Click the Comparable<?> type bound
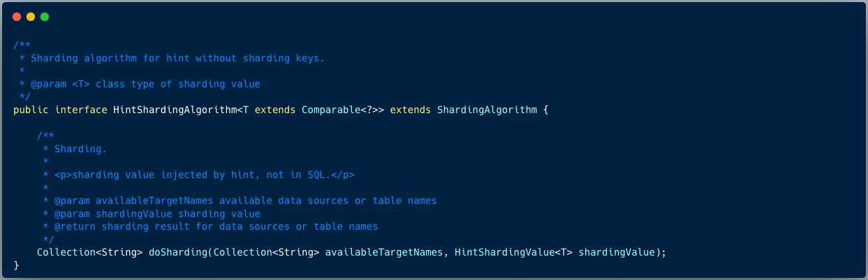 (337, 110)
